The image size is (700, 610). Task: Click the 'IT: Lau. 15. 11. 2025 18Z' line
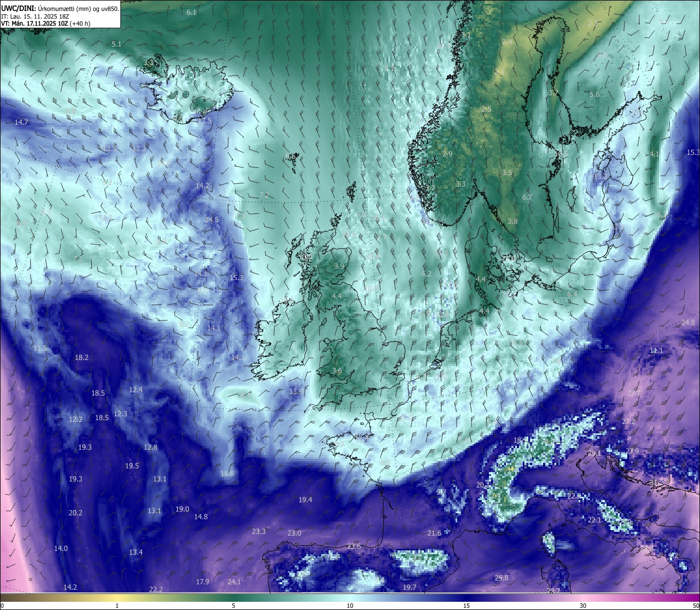(x=35, y=16)
